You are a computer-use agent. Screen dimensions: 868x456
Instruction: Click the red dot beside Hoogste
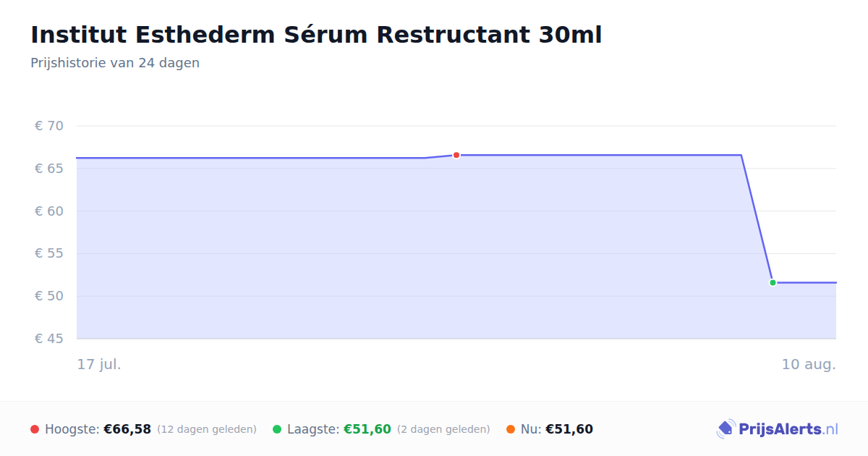tap(35, 429)
